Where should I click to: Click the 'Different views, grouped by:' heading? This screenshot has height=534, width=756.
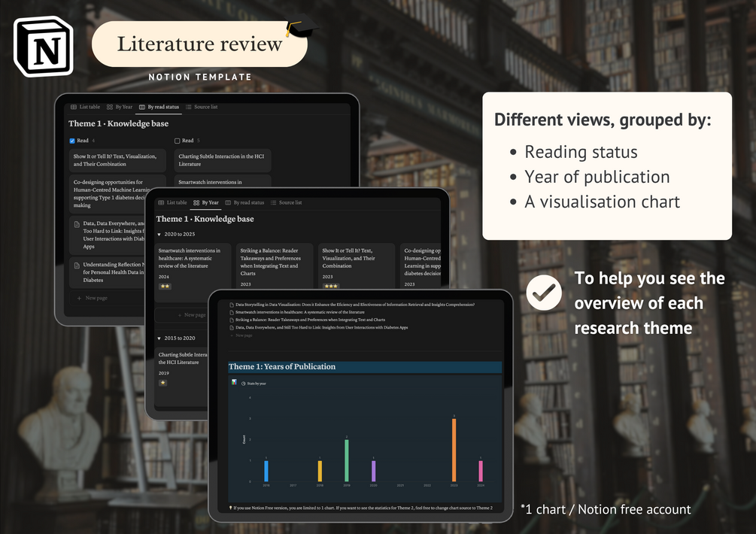603,120
